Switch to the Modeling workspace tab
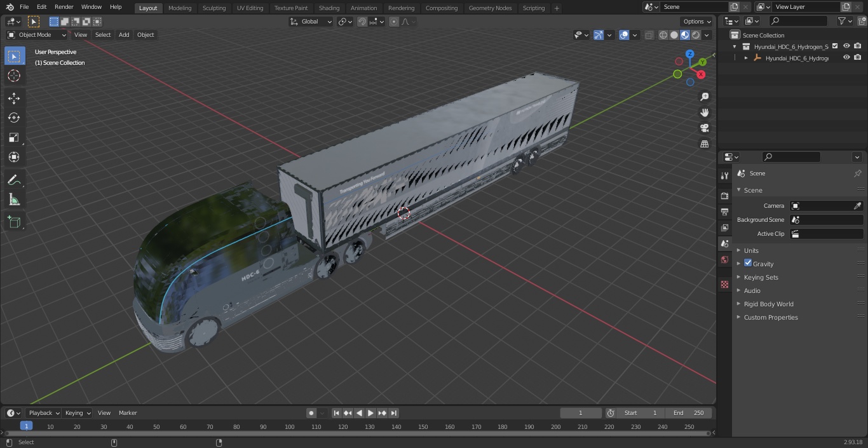This screenshot has height=448, width=868. (x=180, y=8)
